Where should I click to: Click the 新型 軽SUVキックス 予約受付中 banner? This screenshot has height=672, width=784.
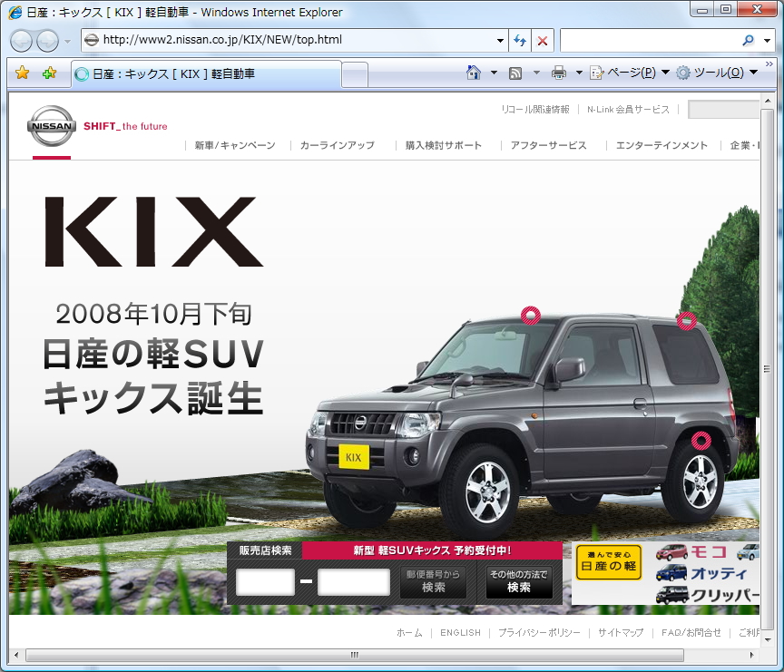(432, 550)
